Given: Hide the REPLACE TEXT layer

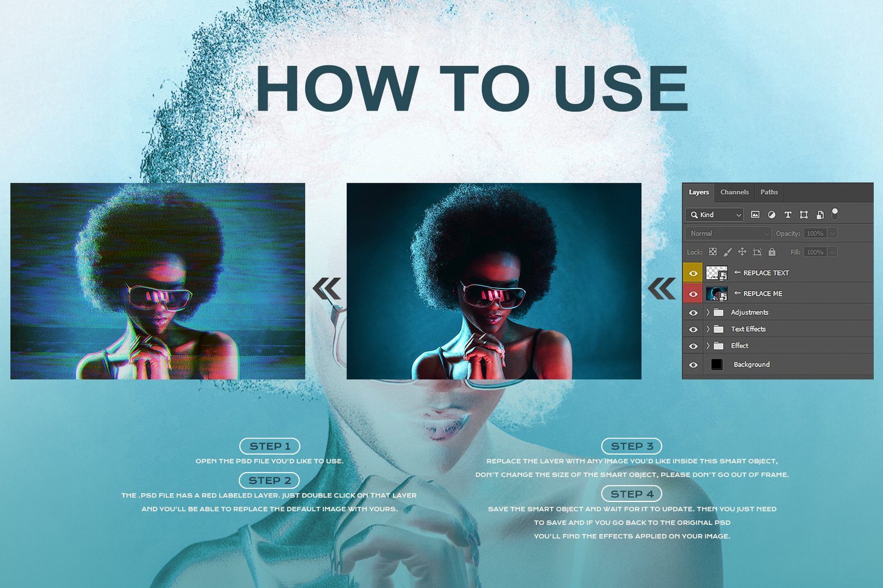Looking at the screenshot, I should point(693,273).
